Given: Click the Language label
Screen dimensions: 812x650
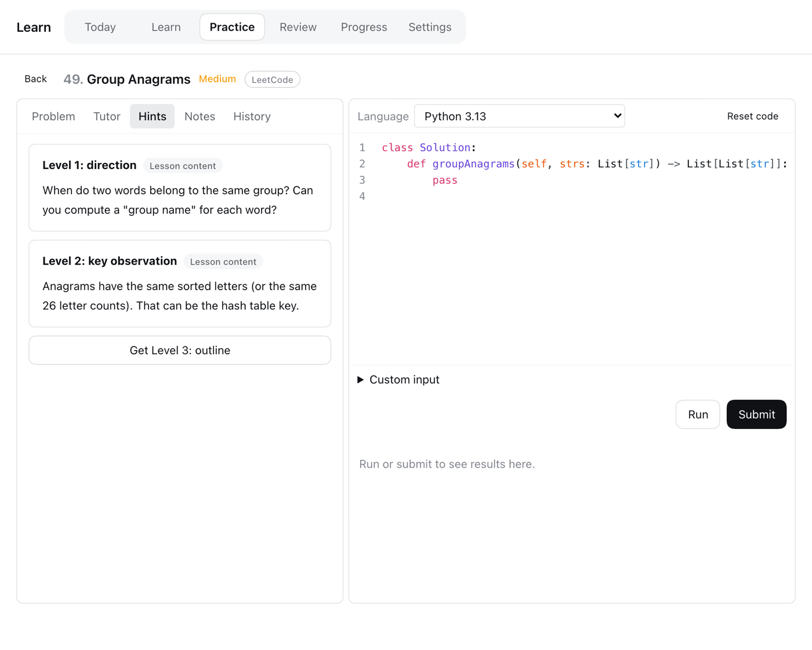Looking at the screenshot, I should coord(383,117).
